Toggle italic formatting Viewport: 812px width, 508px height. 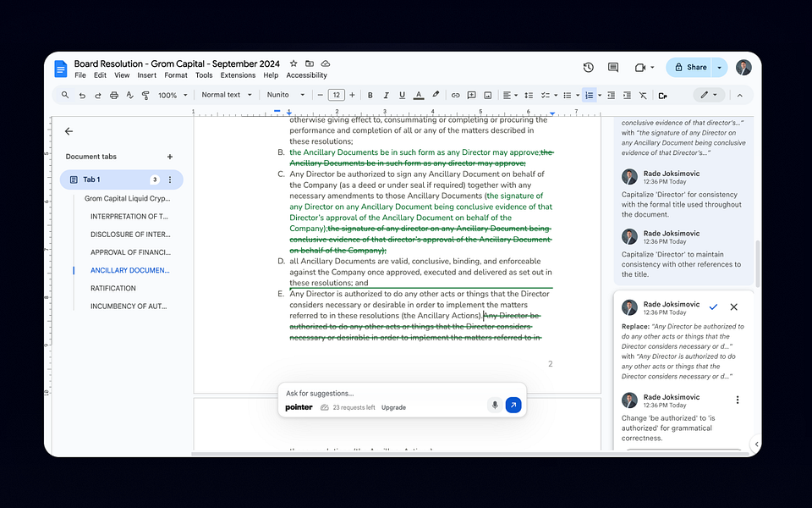pyautogui.click(x=386, y=95)
